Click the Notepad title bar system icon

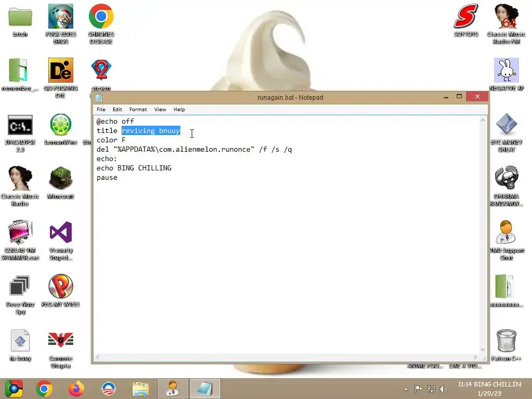tap(99, 98)
